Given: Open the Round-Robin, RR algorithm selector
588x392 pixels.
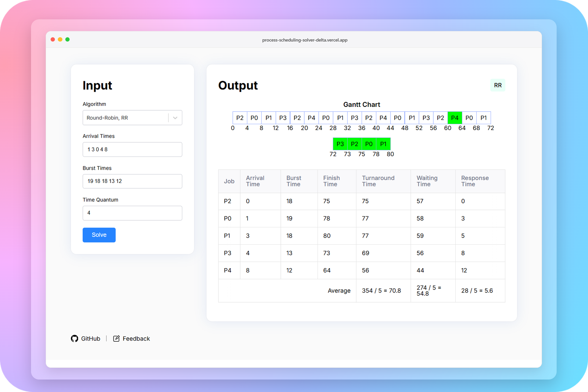Looking at the screenshot, I should pos(125,118).
